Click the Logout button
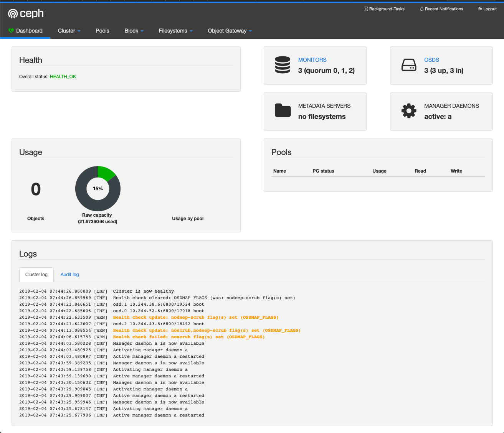The width and height of the screenshot is (504, 433). tap(487, 9)
